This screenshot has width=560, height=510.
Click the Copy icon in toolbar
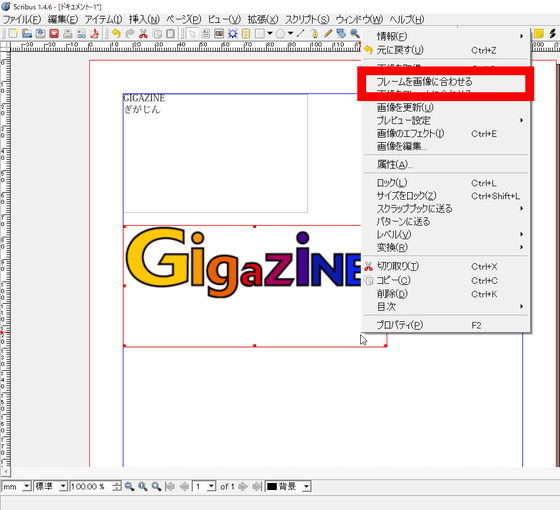pyautogui.click(x=157, y=34)
